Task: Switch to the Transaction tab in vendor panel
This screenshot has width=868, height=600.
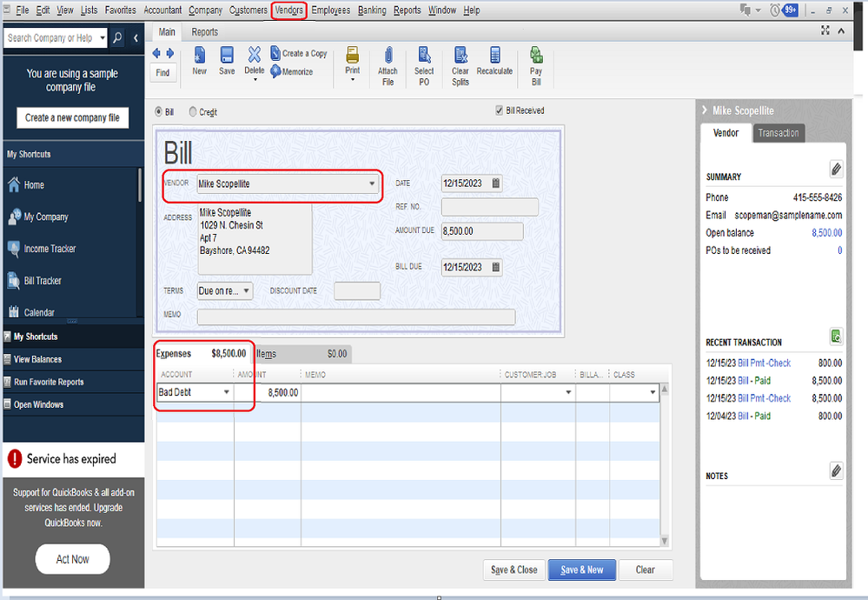Action: click(x=779, y=133)
